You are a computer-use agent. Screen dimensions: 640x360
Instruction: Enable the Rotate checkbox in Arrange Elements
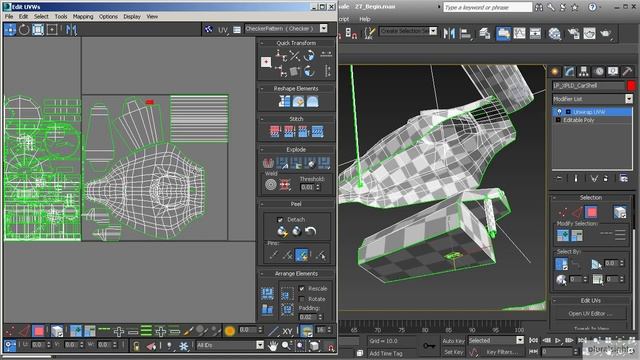[302, 299]
